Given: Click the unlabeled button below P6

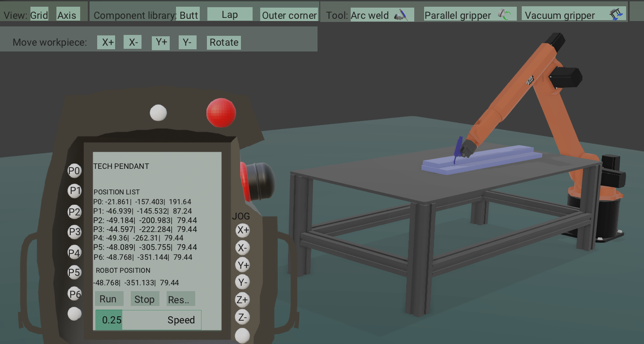Looking at the screenshot, I should [75, 314].
